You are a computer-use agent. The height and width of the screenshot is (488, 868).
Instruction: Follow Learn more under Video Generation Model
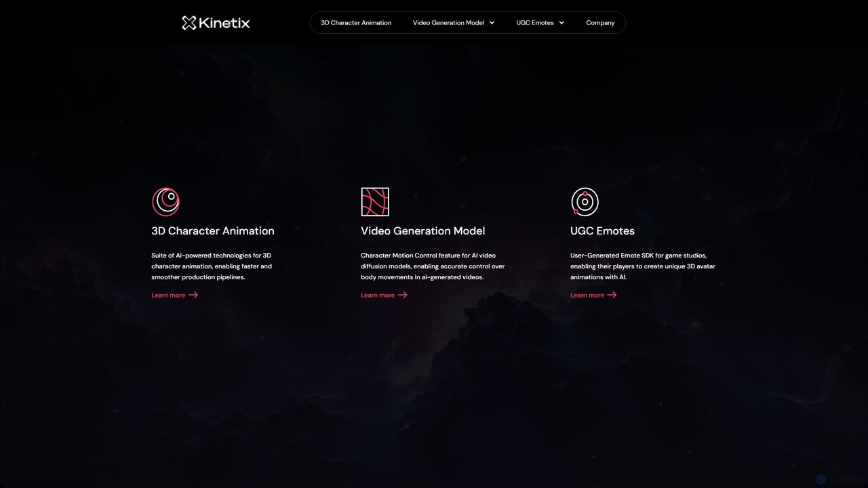coord(384,295)
